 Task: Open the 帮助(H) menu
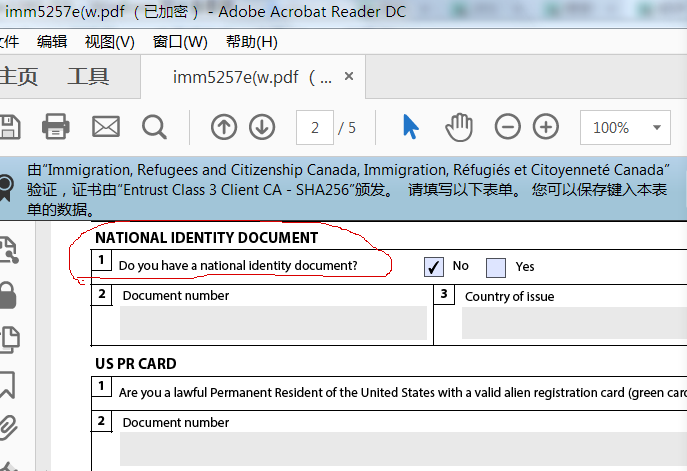coord(251,41)
